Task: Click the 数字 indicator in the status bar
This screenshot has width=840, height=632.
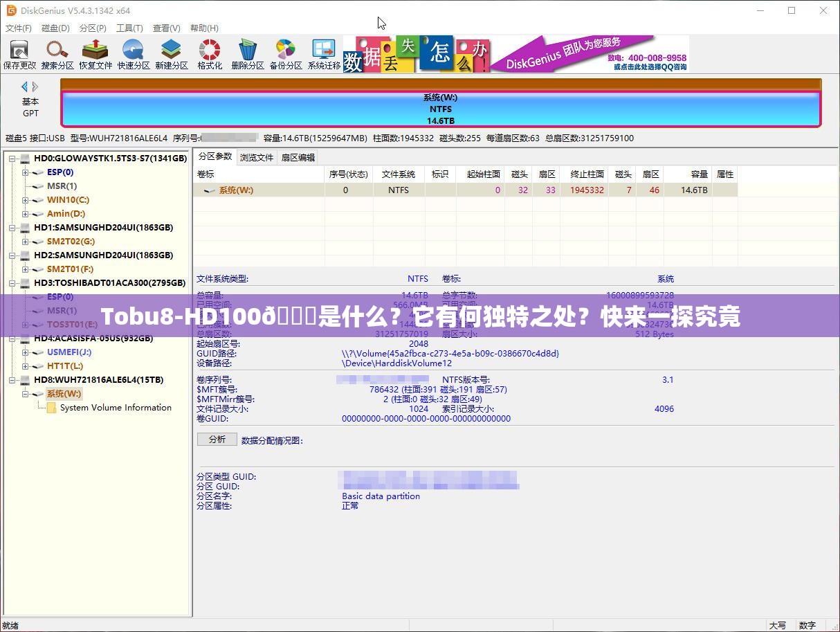Action: pyautogui.click(x=807, y=624)
